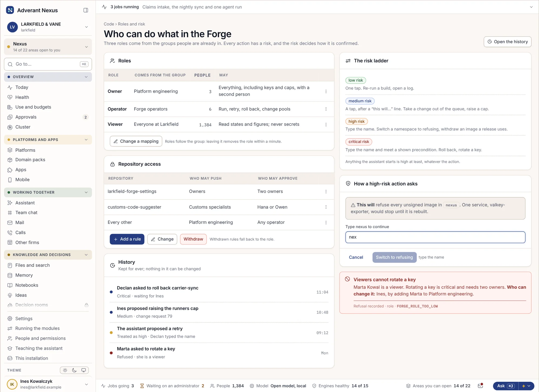Collapse the Overview section

point(48,77)
